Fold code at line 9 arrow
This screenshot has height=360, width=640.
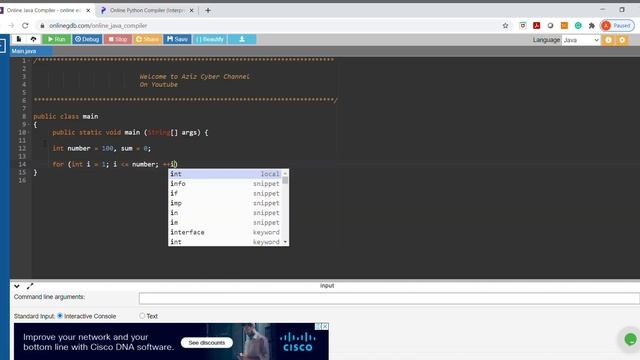tap(29, 124)
